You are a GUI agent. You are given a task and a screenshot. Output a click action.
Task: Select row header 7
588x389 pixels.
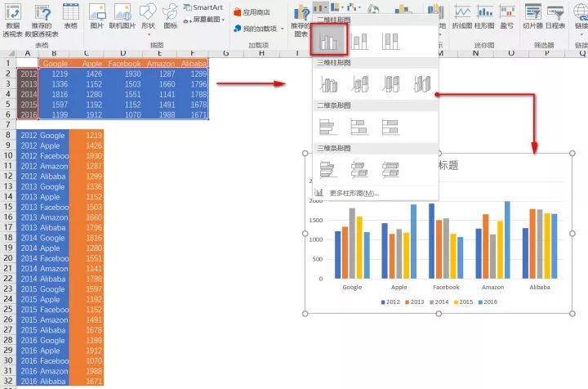(8, 124)
